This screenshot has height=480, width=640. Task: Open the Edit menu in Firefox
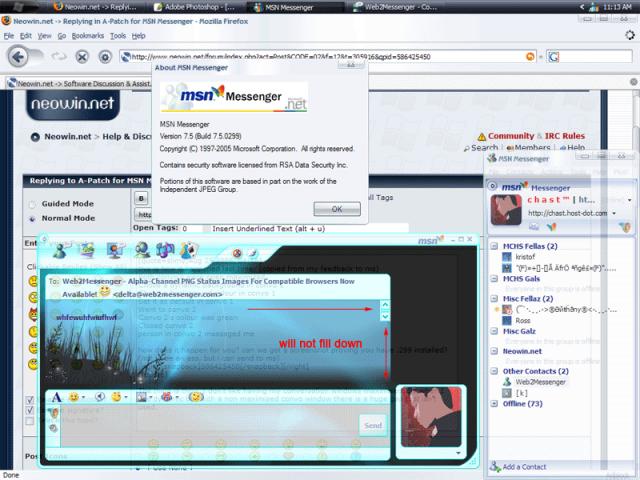(26, 36)
